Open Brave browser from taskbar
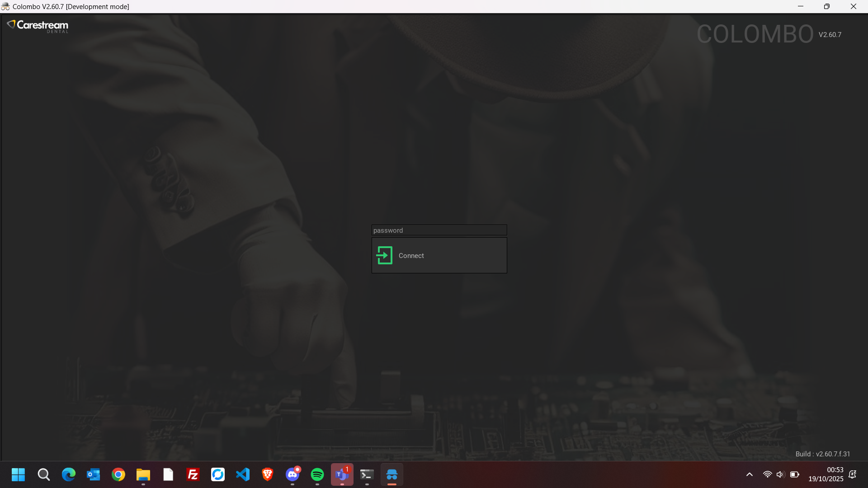 coord(268,475)
